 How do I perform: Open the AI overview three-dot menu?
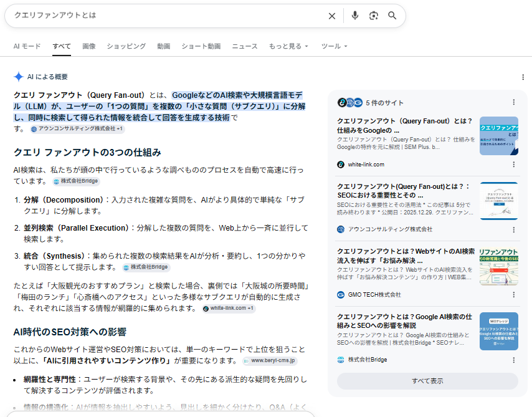point(523,77)
